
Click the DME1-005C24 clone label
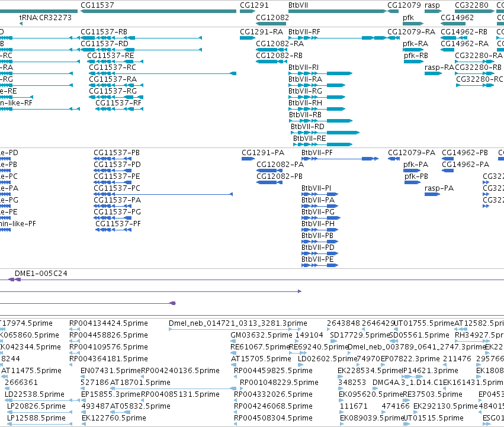coord(41,274)
